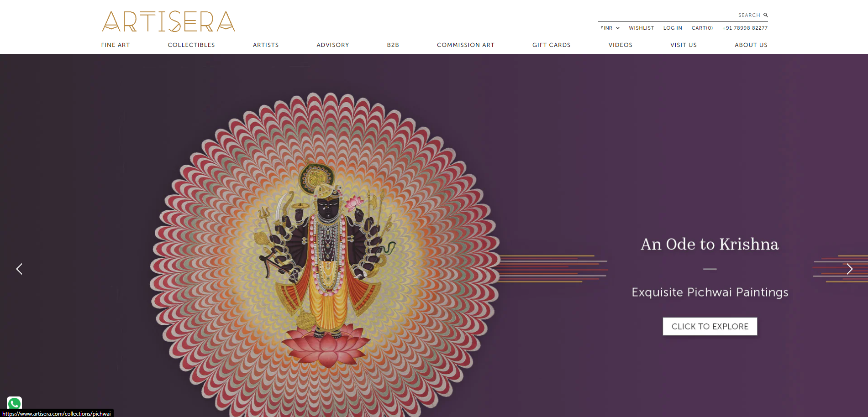Open the Wishlist link

[642, 28]
